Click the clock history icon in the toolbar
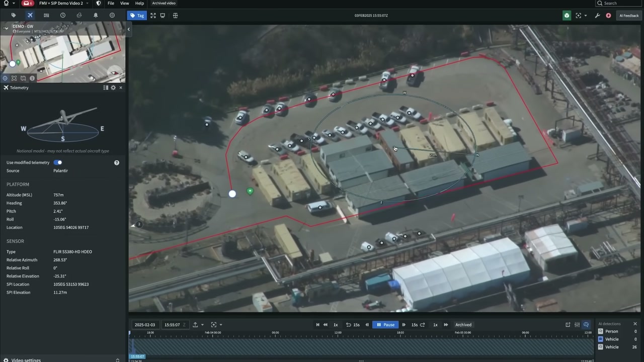The width and height of the screenshot is (644, 362). point(62,16)
